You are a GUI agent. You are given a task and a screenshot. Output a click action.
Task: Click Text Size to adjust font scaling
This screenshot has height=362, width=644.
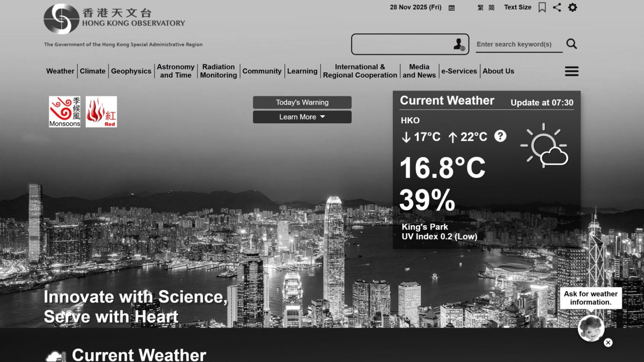coord(517,7)
